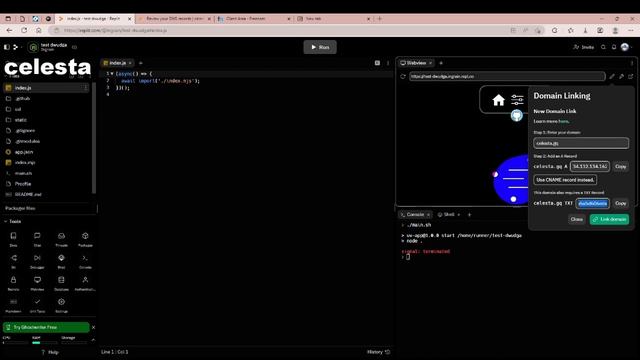Click the TXT record value field

click(593, 203)
